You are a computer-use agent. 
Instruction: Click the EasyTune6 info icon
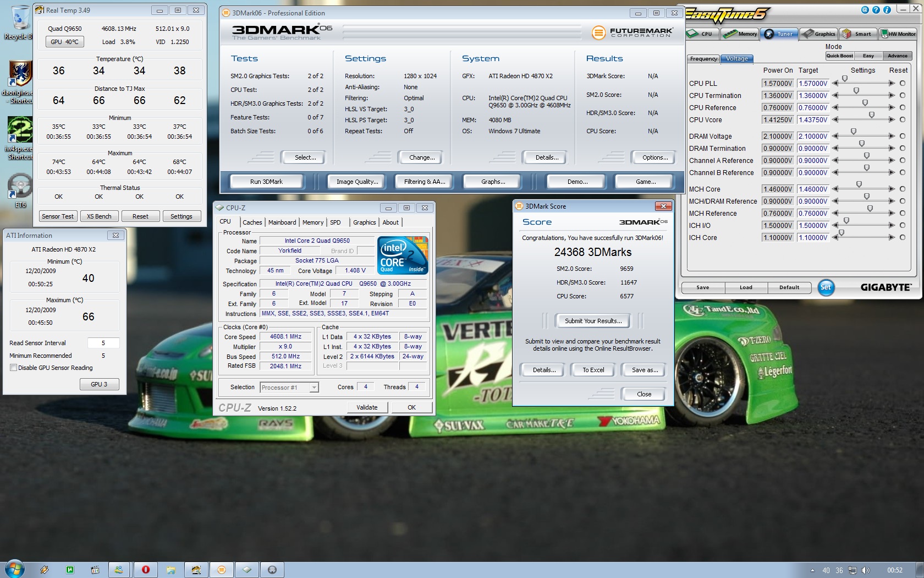pyautogui.click(x=887, y=9)
